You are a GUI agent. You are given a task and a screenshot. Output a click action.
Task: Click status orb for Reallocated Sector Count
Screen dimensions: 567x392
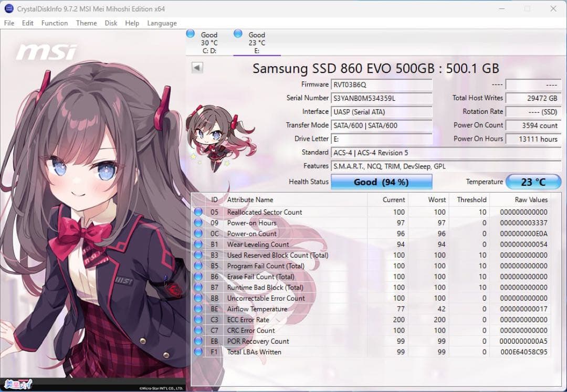pos(198,211)
